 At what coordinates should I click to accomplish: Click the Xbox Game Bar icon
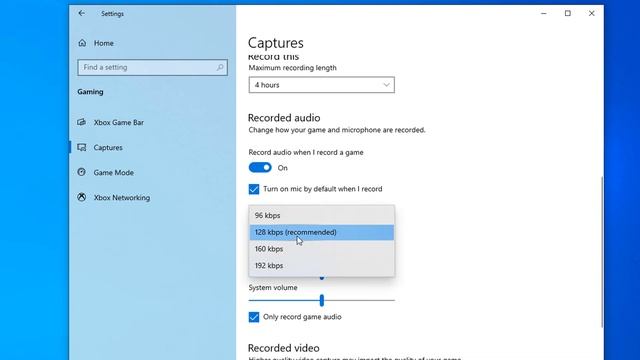pos(82,122)
